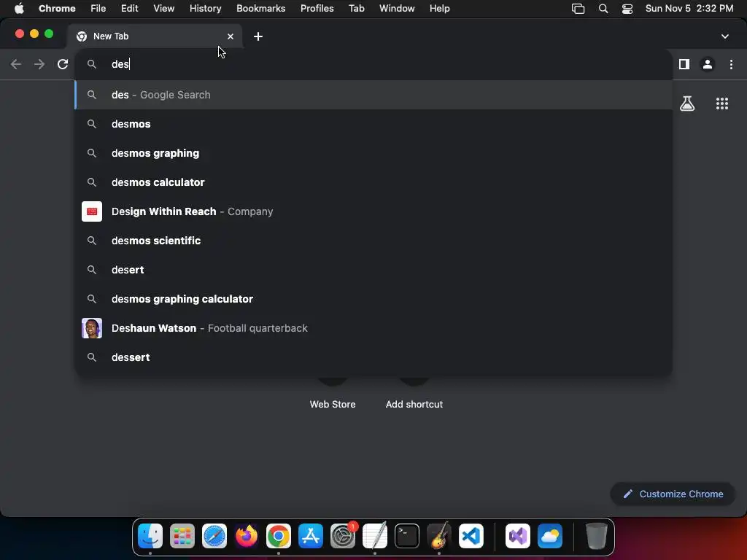Open the Chrome side panel
The image size is (747, 560).
[684, 64]
